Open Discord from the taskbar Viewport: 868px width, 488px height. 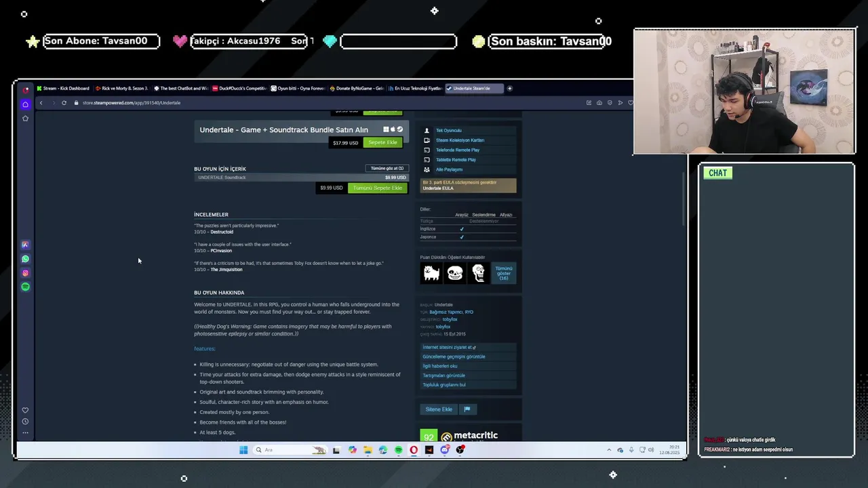445,450
